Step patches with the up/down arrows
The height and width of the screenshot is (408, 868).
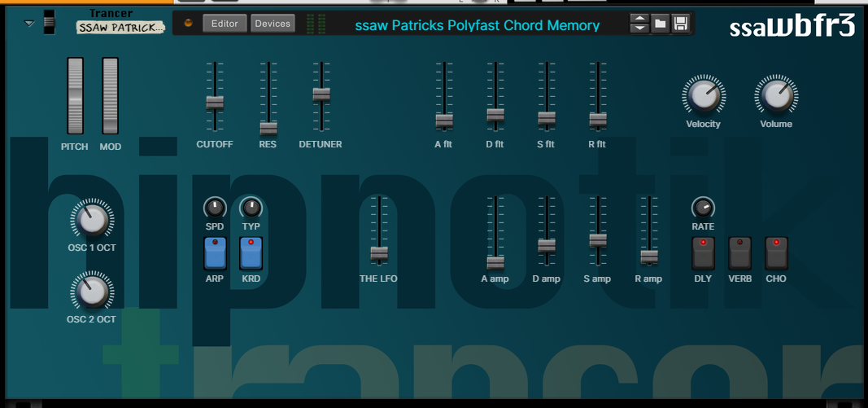point(639,24)
